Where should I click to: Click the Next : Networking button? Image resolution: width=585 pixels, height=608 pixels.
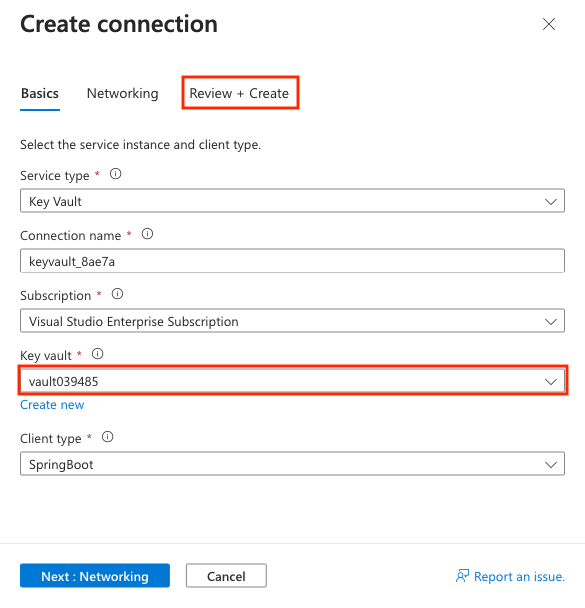click(x=95, y=576)
